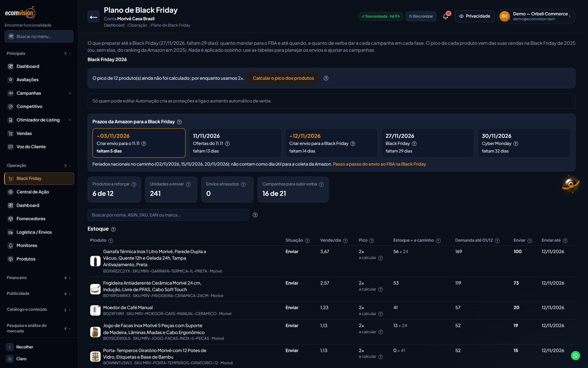Image resolution: width=588 pixels, height=368 pixels.
Task: Open the notifications bell
Action: click(x=445, y=16)
